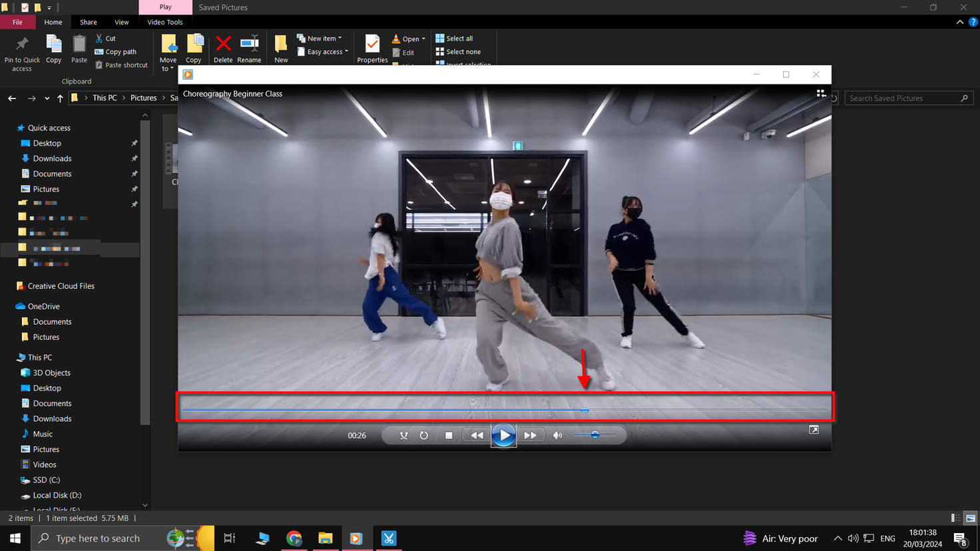Open the File menu tab
The height and width of the screenshot is (551, 980).
(17, 22)
